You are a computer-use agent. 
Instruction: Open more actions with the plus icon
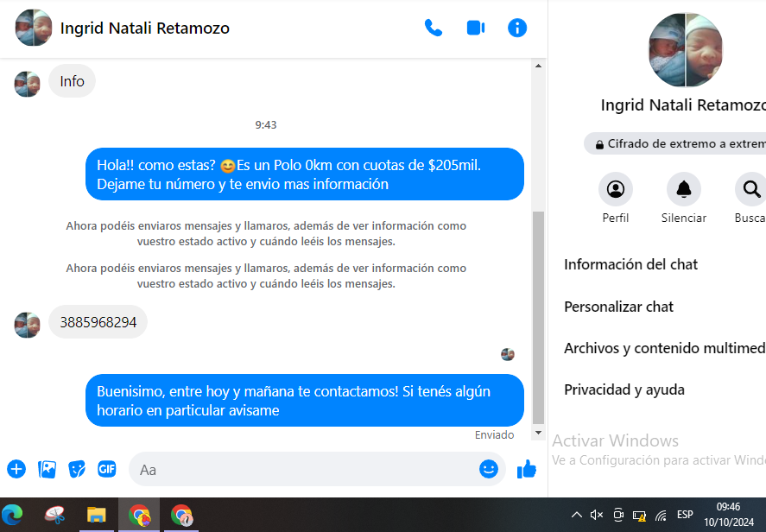16,469
